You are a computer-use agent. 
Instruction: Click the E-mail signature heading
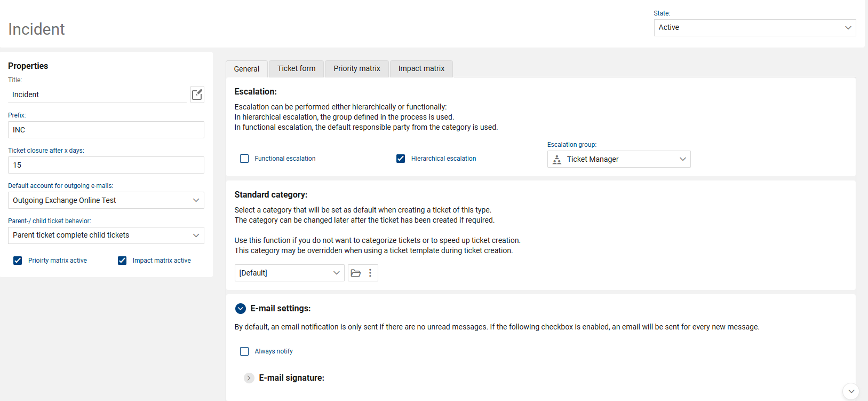click(x=292, y=378)
